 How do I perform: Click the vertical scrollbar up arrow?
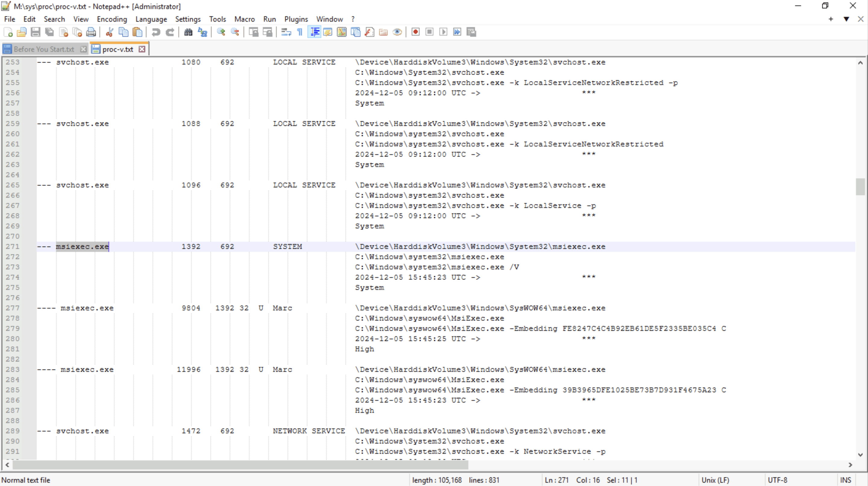(x=860, y=63)
